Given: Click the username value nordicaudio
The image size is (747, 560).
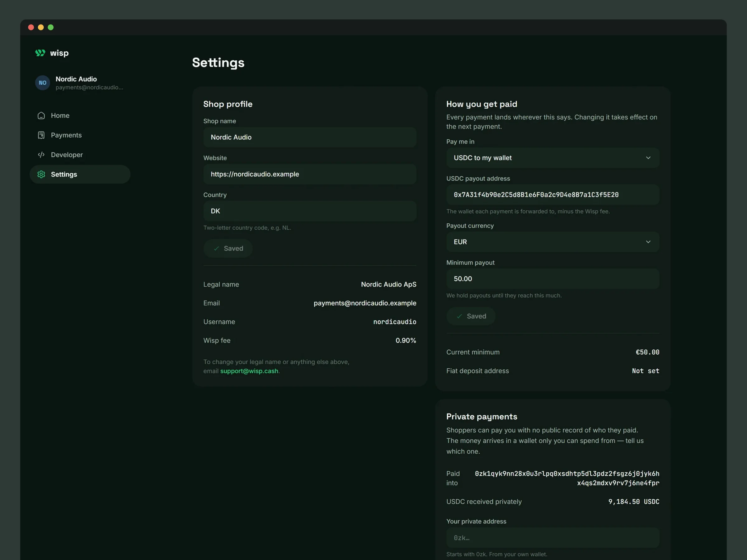Looking at the screenshot, I should pos(394,322).
